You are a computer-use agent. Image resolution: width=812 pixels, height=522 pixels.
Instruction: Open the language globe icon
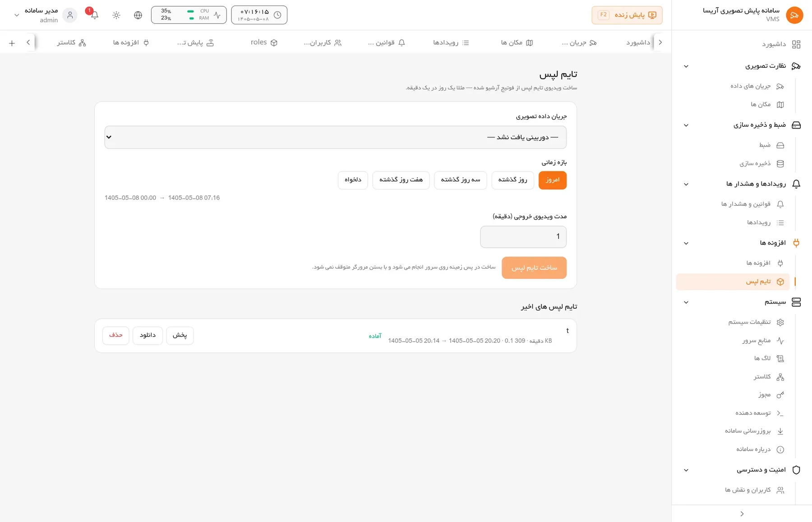(x=138, y=15)
